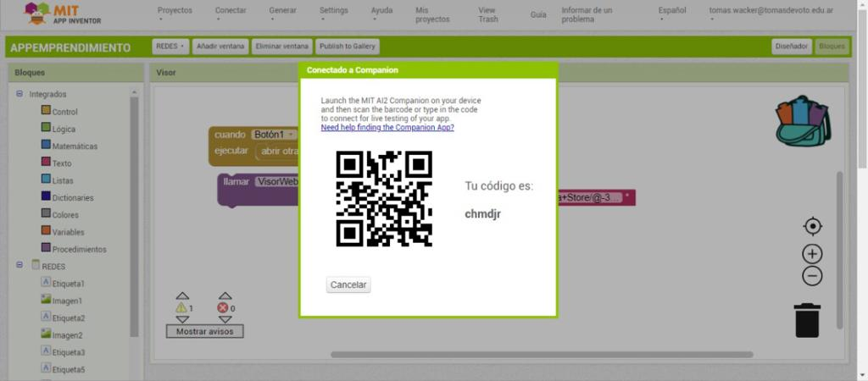Open the Botón1 block dropdown
868x381 pixels.
tap(274, 135)
